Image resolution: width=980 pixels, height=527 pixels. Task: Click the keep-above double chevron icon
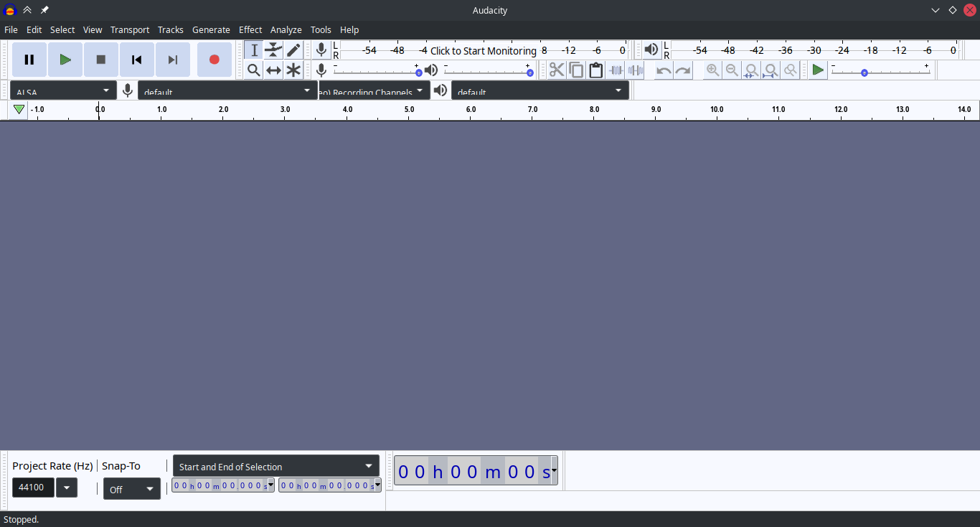(x=27, y=10)
